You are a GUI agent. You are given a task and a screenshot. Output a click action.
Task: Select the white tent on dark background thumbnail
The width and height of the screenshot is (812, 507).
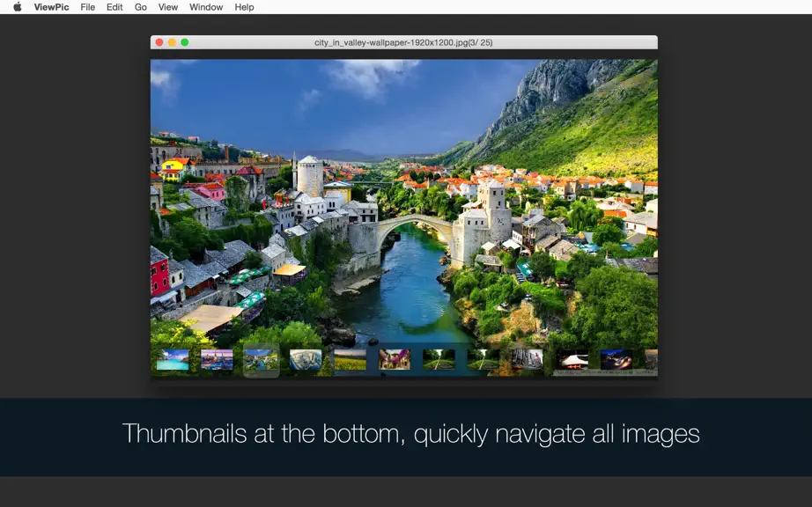point(572,359)
